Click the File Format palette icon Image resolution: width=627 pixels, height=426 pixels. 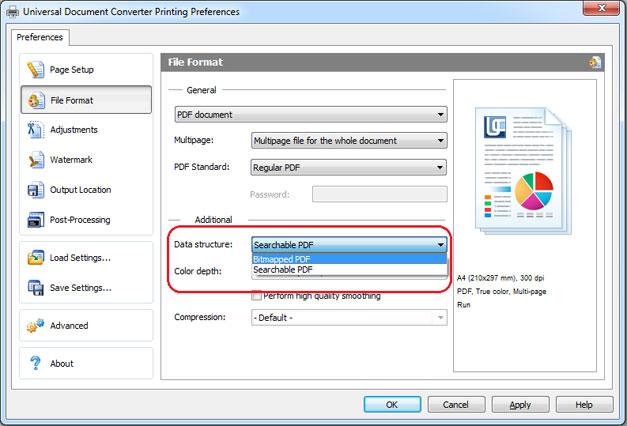click(36, 100)
